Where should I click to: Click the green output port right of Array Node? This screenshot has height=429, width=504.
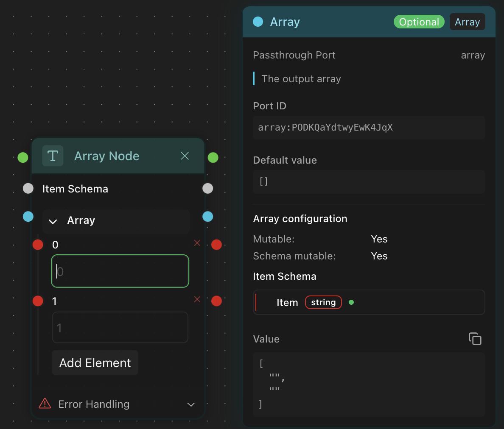click(213, 158)
